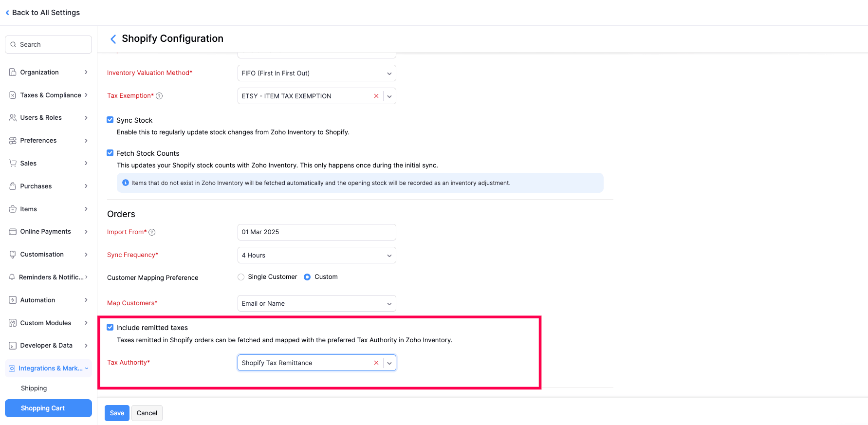Screen dimensions: 868x425
Task: Click the Import From help icon
Action: pyautogui.click(x=152, y=232)
